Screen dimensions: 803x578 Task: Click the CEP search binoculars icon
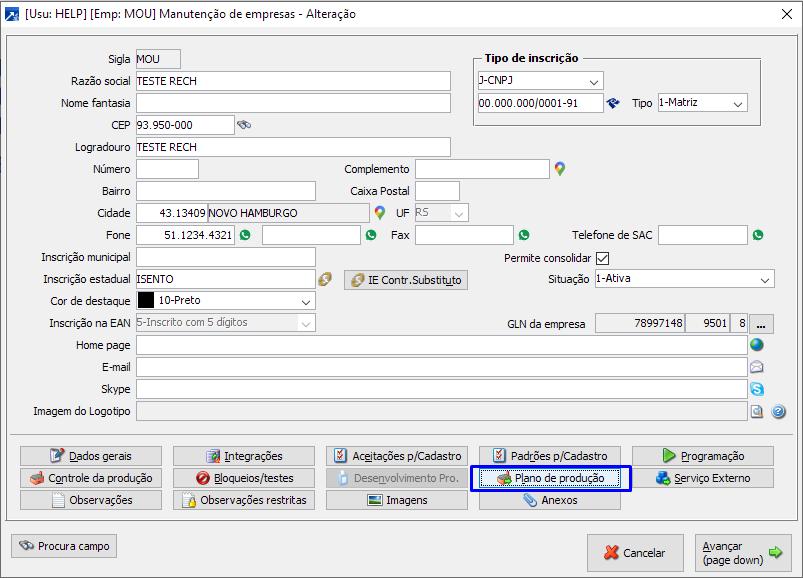[244, 125]
